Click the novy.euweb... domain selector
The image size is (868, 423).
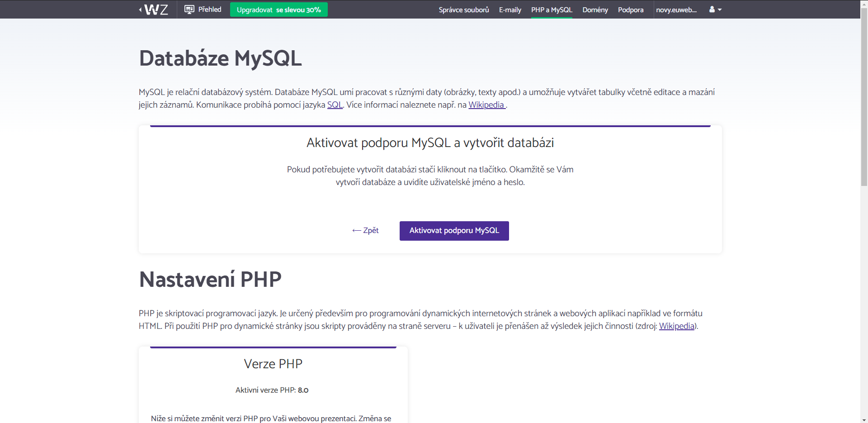[676, 10]
